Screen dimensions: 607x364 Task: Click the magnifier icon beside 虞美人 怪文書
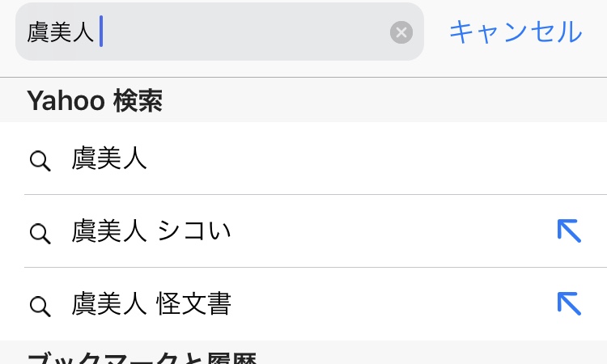40,306
